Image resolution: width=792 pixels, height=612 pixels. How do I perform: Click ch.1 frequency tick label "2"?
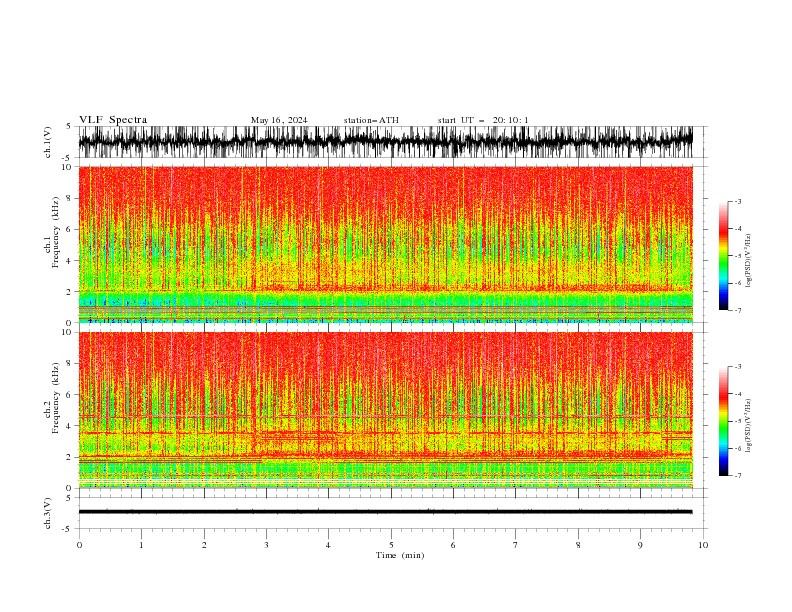pyautogui.click(x=69, y=292)
